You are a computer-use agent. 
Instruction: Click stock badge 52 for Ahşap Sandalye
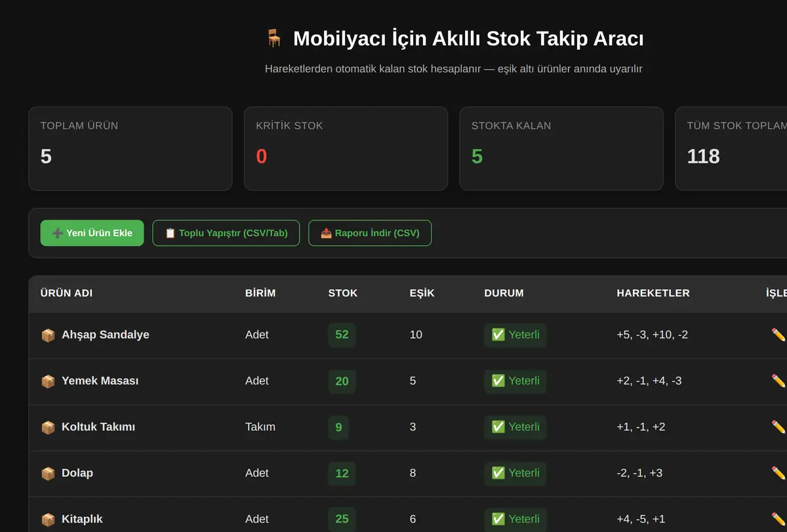342,335
